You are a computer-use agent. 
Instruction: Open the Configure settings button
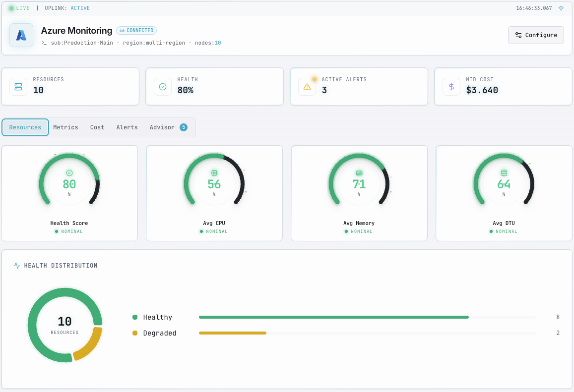(536, 35)
